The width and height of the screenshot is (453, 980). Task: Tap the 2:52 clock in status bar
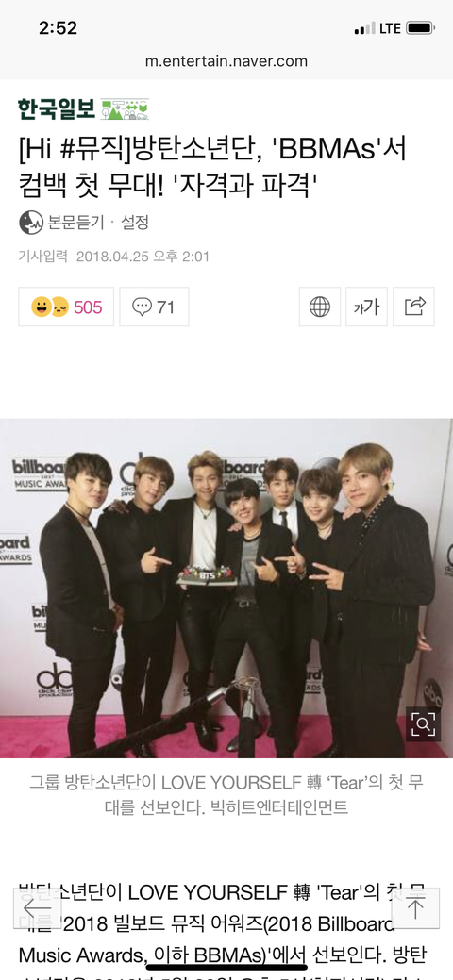pos(59,28)
